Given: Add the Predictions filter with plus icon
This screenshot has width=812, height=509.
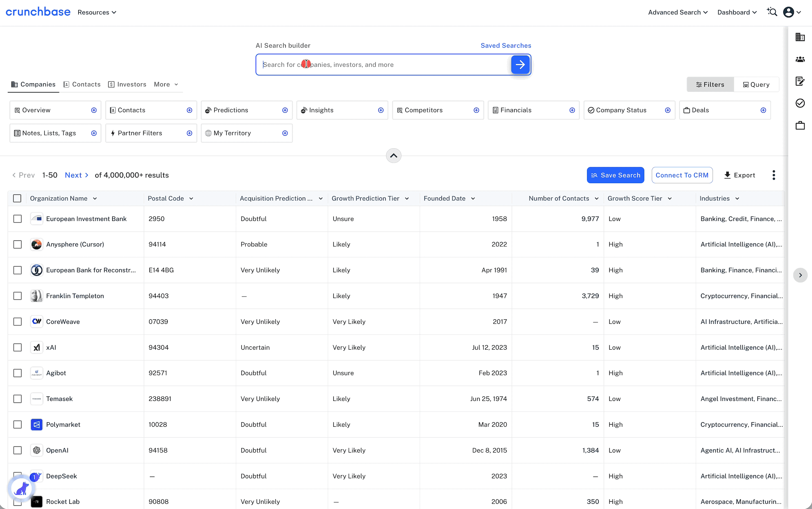Looking at the screenshot, I should coord(285,110).
